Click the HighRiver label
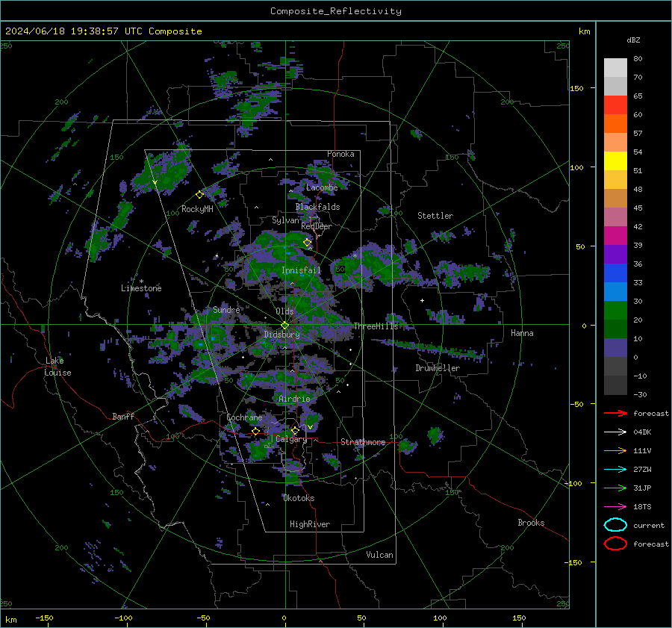 point(310,524)
